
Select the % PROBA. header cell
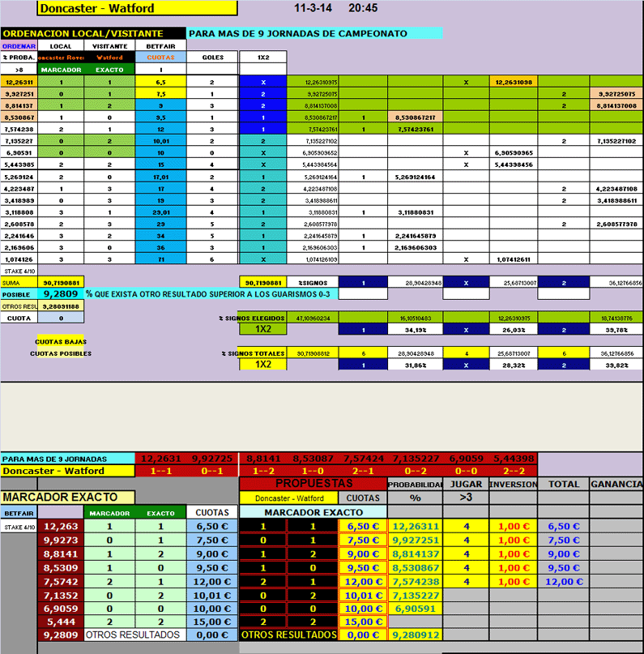(19, 58)
